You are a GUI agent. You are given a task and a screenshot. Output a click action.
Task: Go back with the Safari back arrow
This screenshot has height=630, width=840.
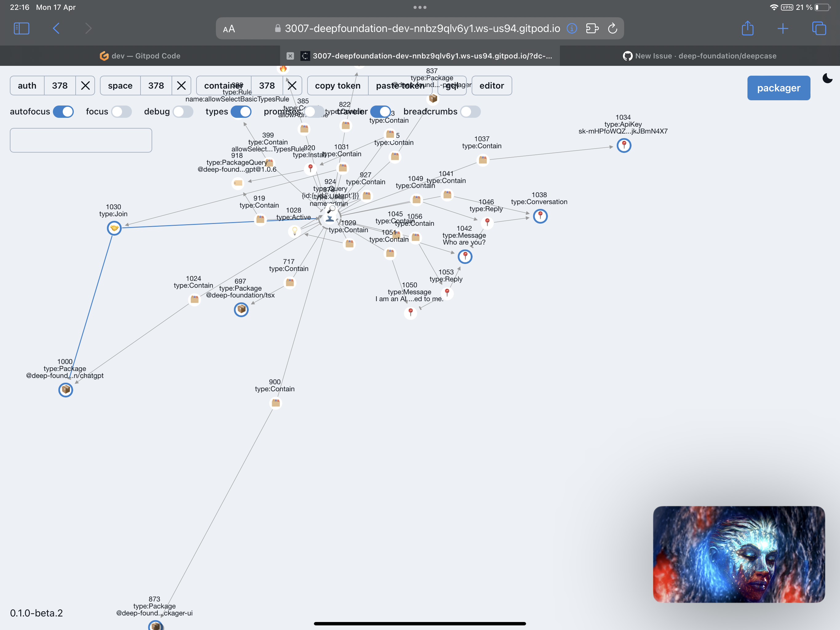[56, 29]
